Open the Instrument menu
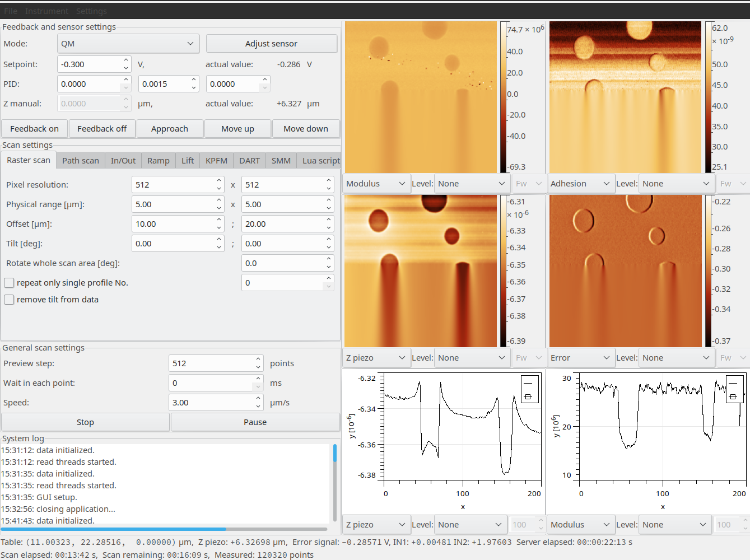This screenshot has width=750, height=560. [46, 11]
